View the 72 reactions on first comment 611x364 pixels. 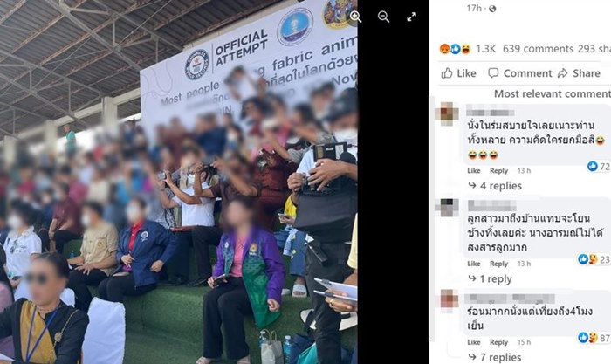[x=599, y=167]
